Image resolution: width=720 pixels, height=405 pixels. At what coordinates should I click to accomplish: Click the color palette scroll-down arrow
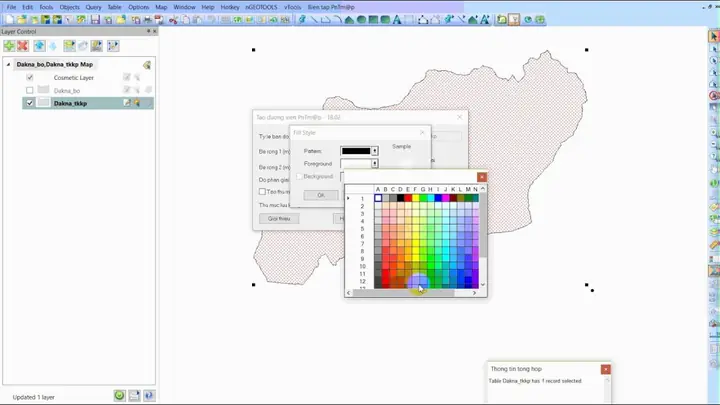pos(483,285)
